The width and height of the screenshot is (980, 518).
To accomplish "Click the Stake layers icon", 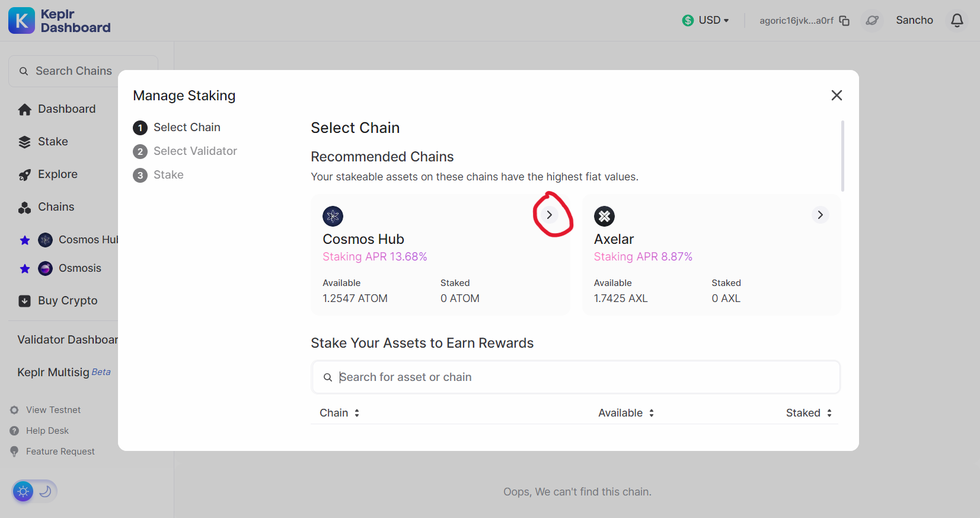I will point(24,142).
